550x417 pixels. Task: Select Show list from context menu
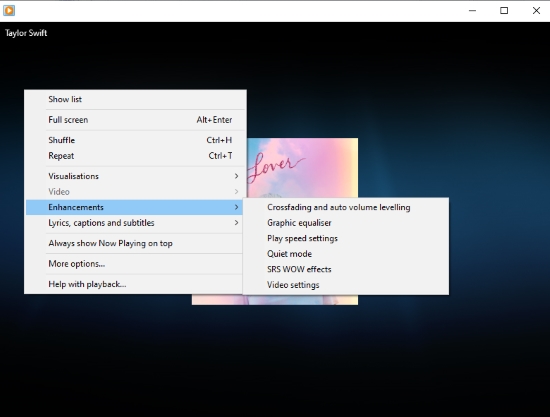pyautogui.click(x=135, y=99)
